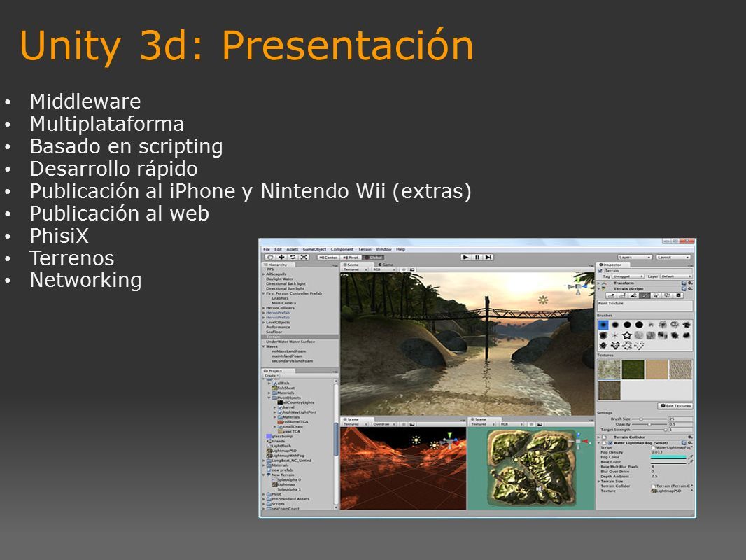Click the Pause button in the toolbar
The width and height of the screenshot is (746, 560).
477,258
